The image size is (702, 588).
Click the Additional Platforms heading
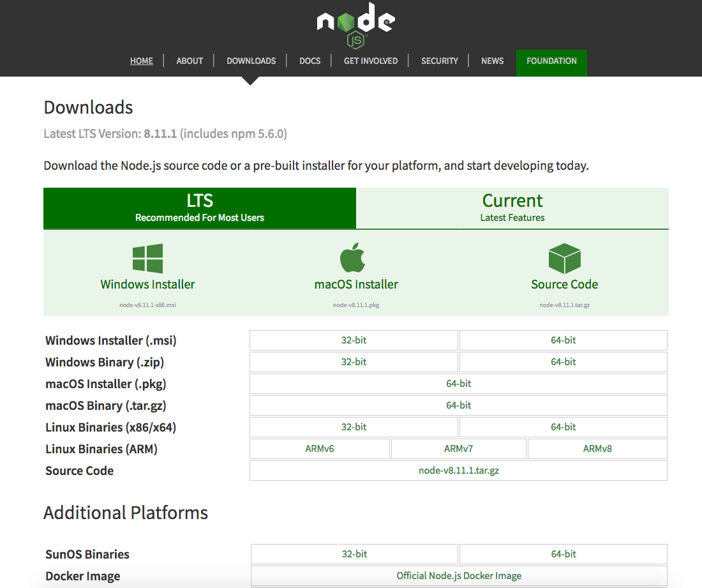click(x=126, y=513)
